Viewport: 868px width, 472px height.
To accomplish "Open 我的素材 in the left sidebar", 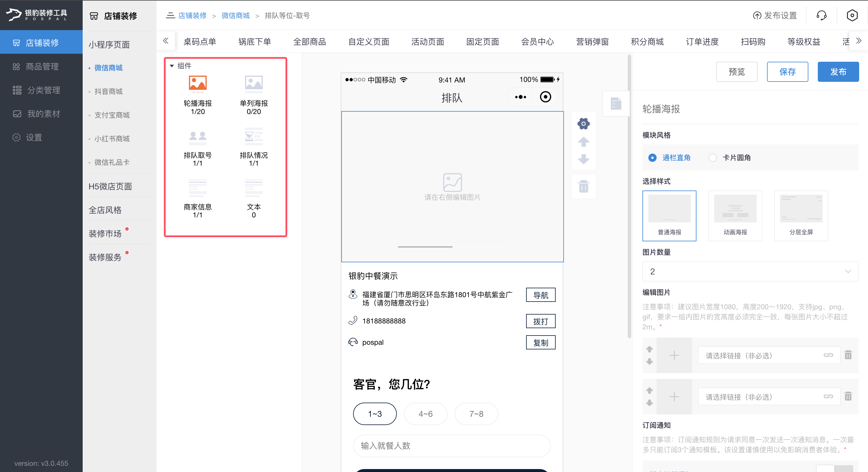I will pyautogui.click(x=41, y=114).
